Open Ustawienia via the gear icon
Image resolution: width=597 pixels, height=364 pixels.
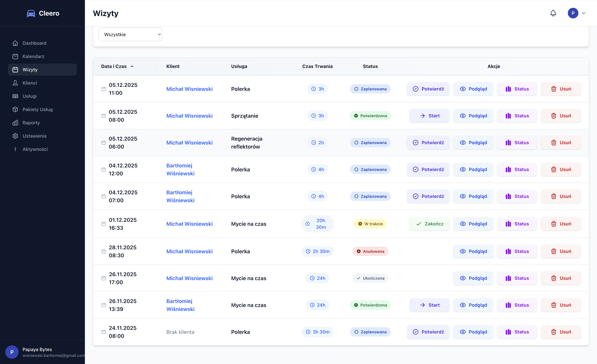click(x=15, y=136)
